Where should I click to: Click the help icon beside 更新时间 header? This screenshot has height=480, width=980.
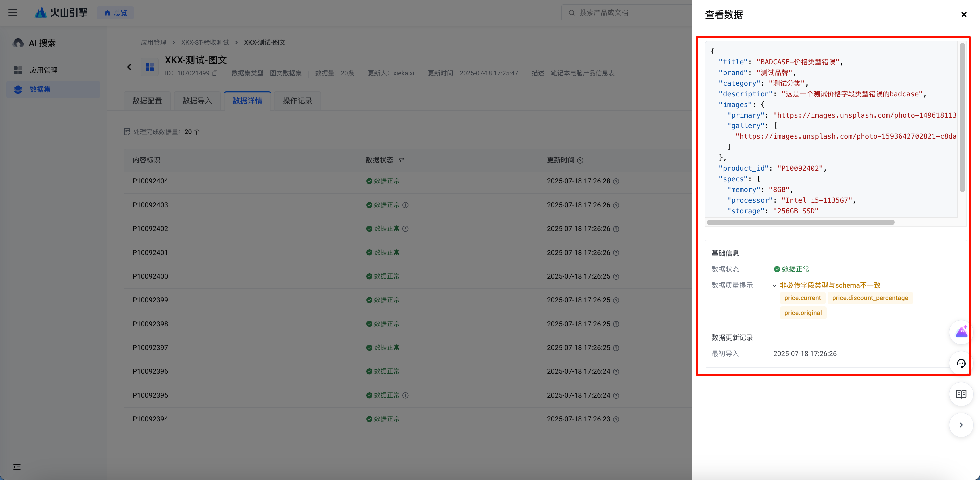coord(580,161)
